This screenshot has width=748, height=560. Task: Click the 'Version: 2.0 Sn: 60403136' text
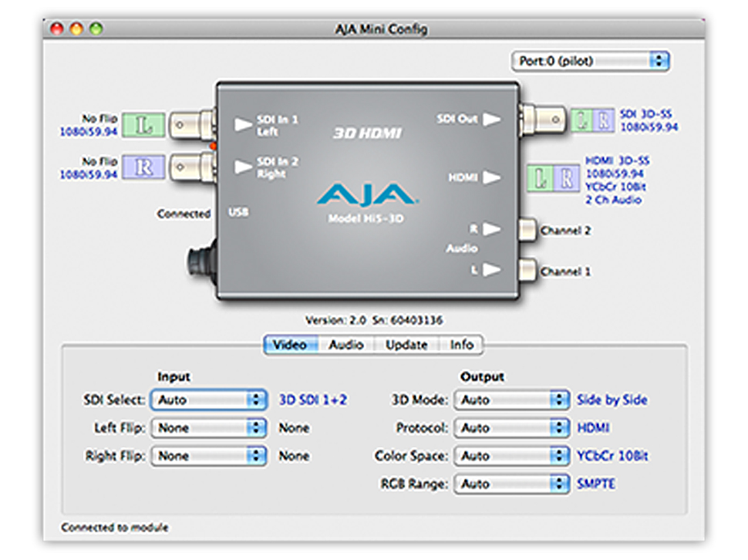pyautogui.click(x=374, y=320)
